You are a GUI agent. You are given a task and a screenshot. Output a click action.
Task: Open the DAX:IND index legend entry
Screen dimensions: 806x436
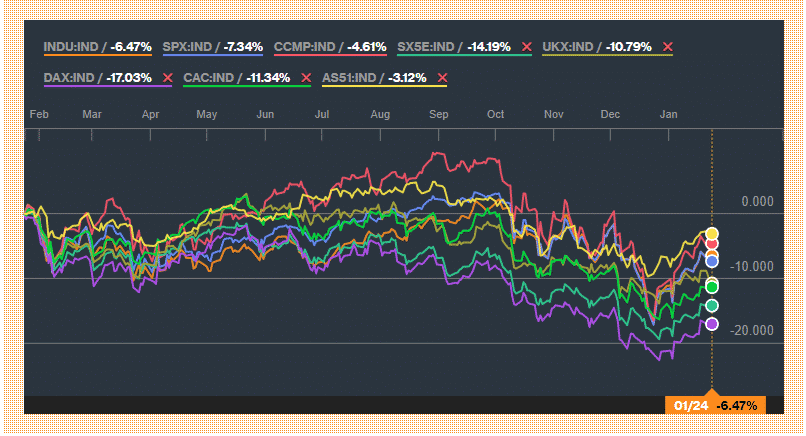pyautogui.click(x=98, y=78)
